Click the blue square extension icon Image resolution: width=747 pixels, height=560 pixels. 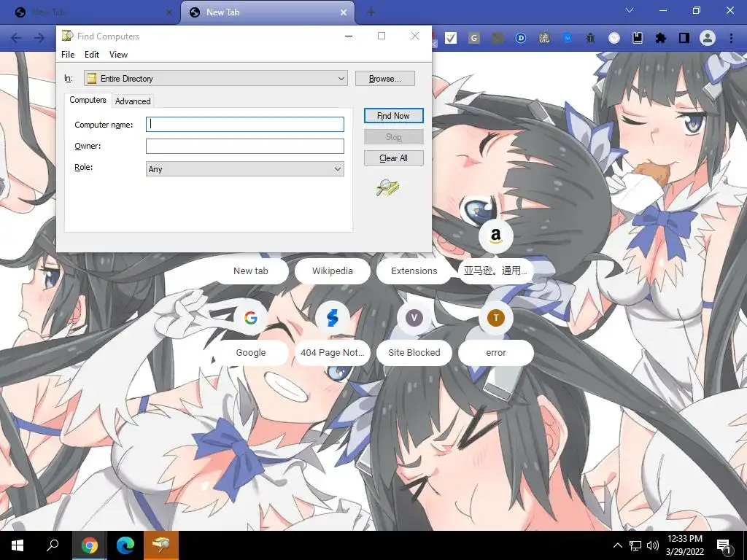(x=568, y=38)
